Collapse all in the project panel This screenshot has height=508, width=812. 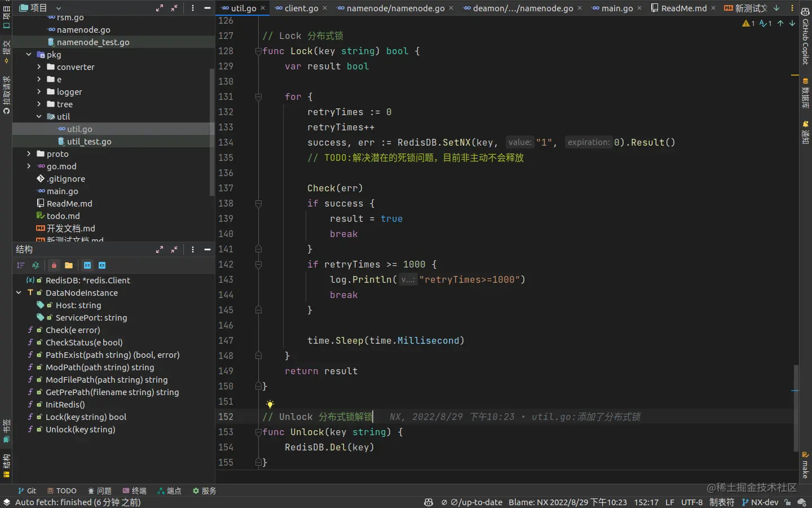tap(174, 8)
